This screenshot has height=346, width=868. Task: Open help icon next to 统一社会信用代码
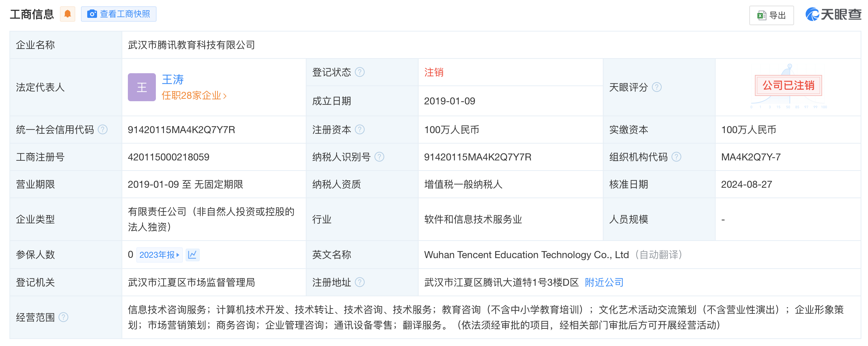(102, 129)
